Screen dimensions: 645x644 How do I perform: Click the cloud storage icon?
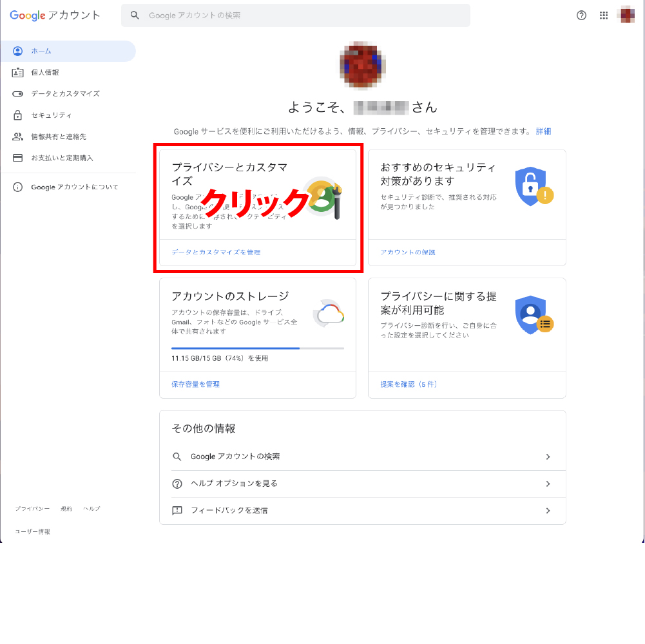point(329,314)
